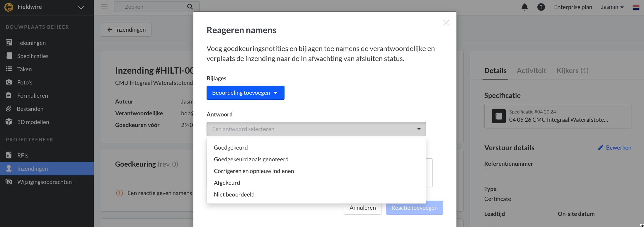Image resolution: width=644 pixels, height=227 pixels.
Task: Choose the Goedgekeurd answer option
Action: tap(316, 148)
